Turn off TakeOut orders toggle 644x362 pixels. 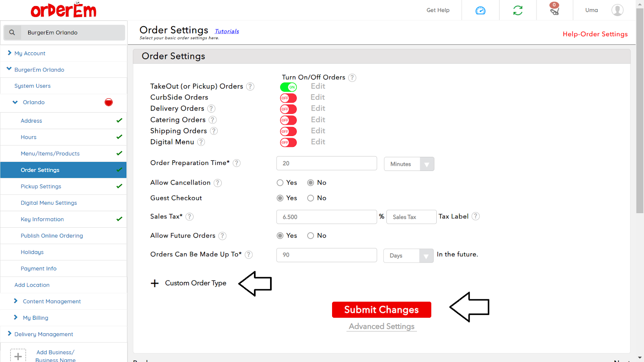click(288, 87)
